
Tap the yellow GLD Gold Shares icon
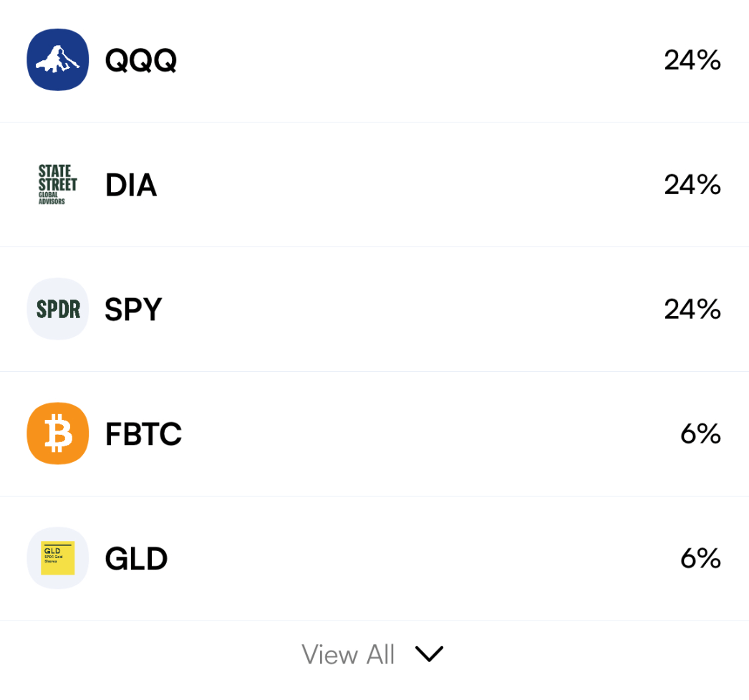[x=58, y=558]
